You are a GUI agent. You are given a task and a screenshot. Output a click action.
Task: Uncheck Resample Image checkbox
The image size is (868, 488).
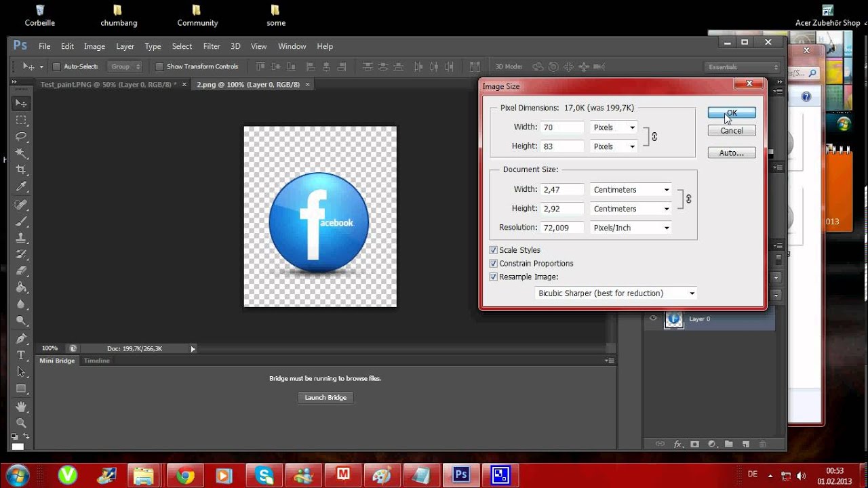tap(493, 277)
